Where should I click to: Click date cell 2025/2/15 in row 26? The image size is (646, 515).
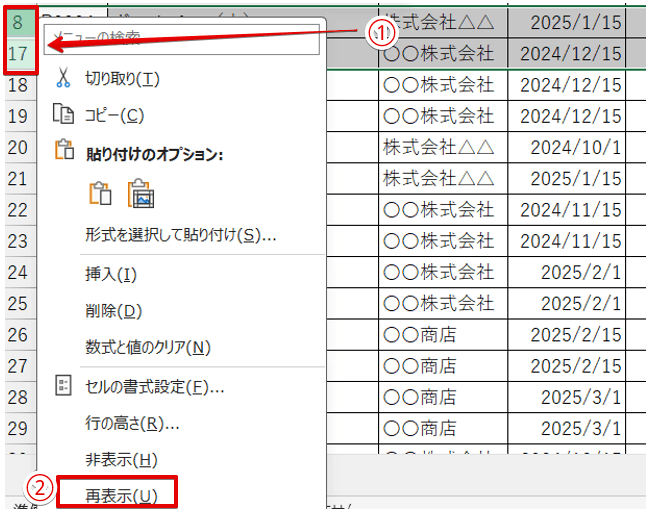click(x=566, y=335)
